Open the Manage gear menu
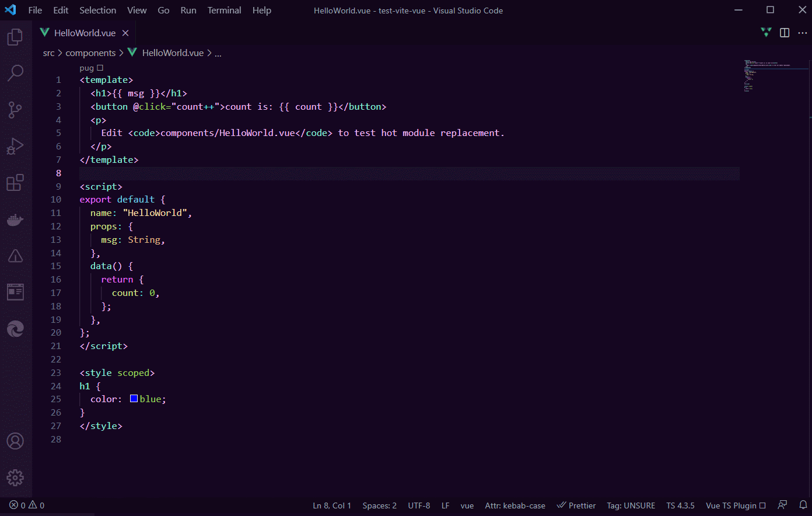 [x=15, y=477]
